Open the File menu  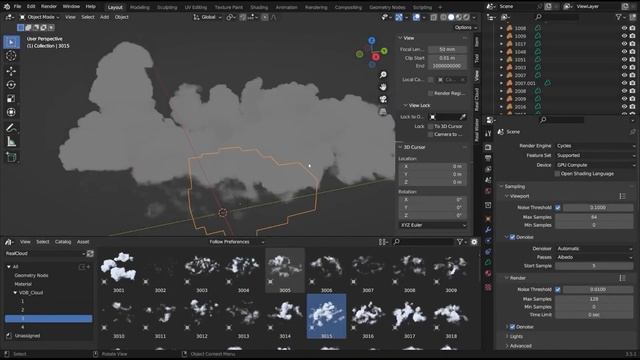click(18, 7)
